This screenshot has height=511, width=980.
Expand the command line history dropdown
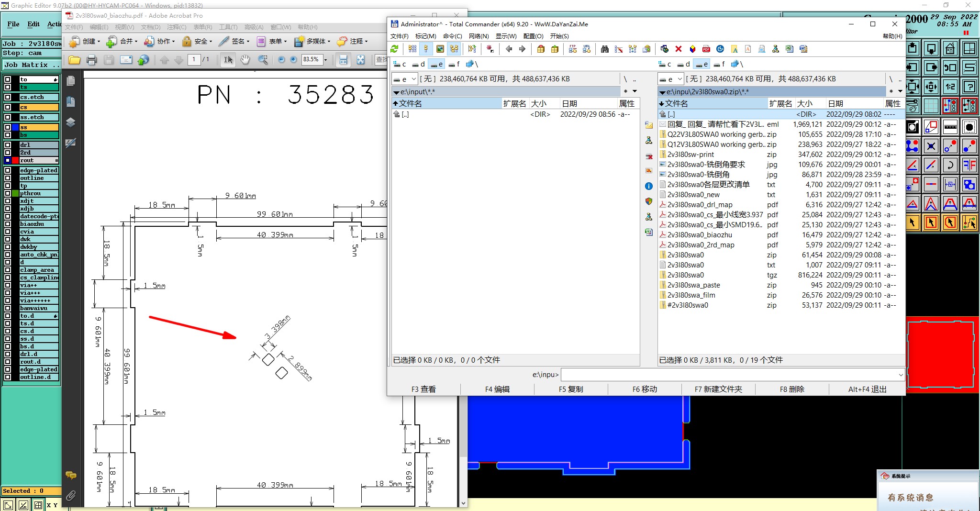(901, 375)
